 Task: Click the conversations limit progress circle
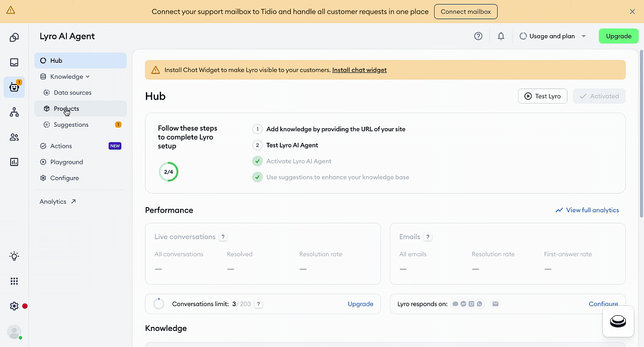click(x=158, y=304)
